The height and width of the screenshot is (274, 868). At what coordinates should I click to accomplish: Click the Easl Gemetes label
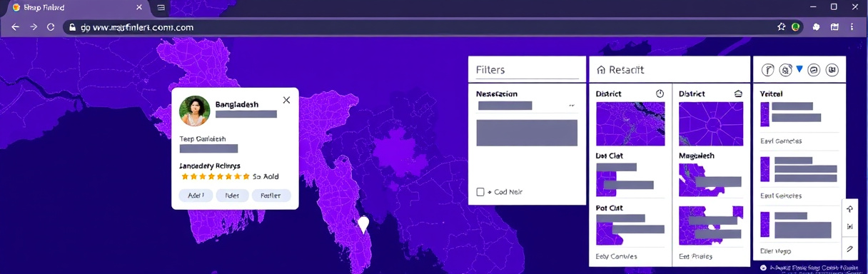pos(781,141)
